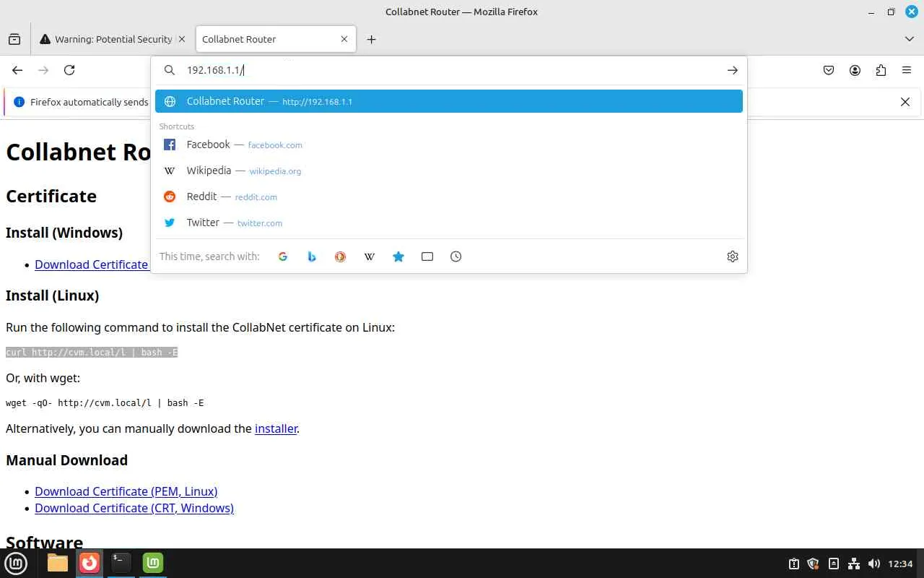The image size is (924, 578).
Task: Open the Firefox View icon
Action: pyautogui.click(x=14, y=39)
